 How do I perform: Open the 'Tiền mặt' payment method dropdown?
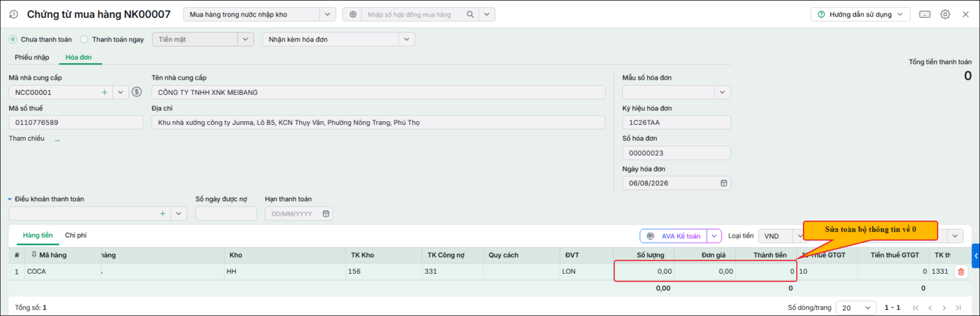coord(246,39)
